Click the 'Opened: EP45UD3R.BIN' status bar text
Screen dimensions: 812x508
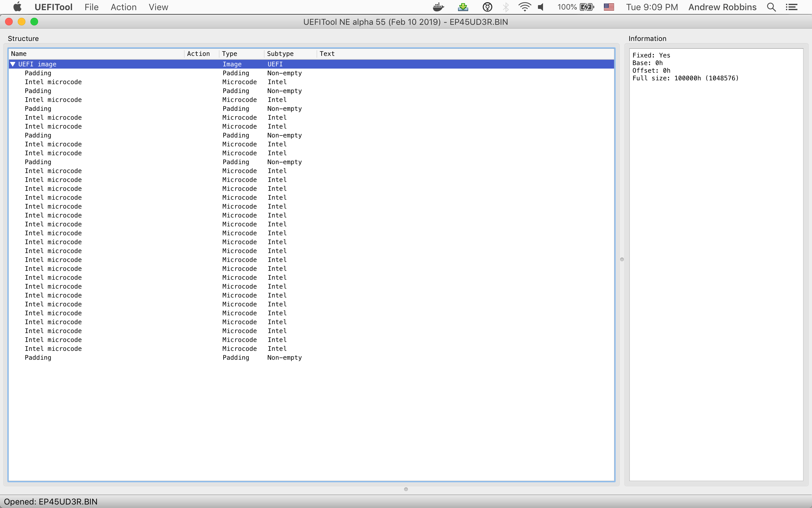pos(51,502)
